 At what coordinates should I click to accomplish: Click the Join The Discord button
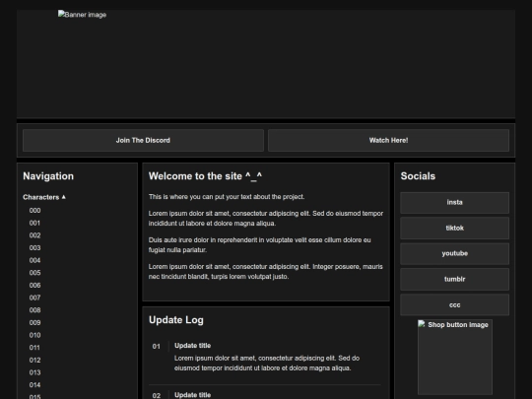143,140
